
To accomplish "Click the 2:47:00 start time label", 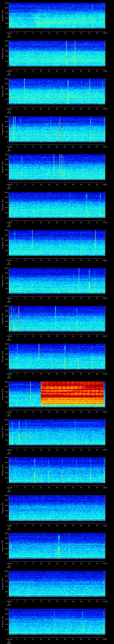I will (9, 639).
